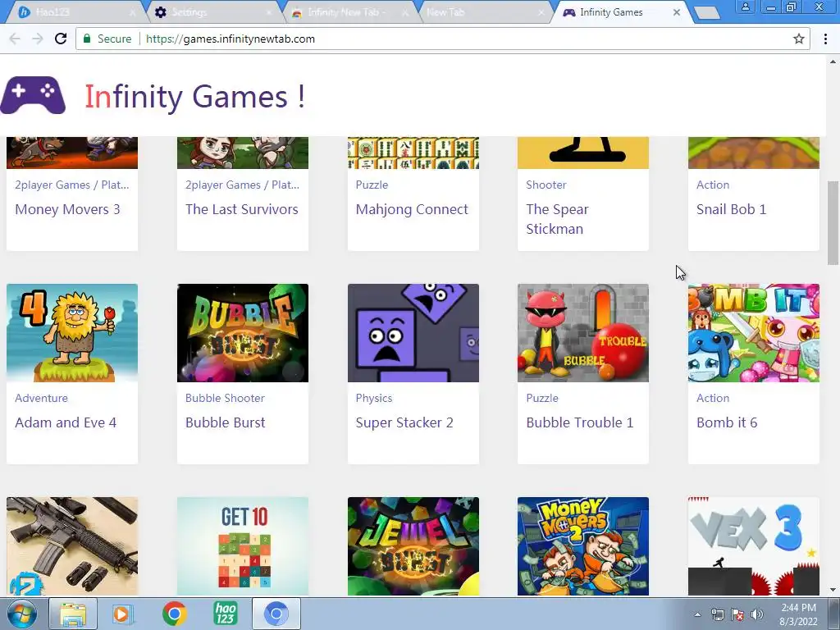Switch to the Hao123 tab
Image resolution: width=840 pixels, height=630 pixels.
(x=76, y=12)
